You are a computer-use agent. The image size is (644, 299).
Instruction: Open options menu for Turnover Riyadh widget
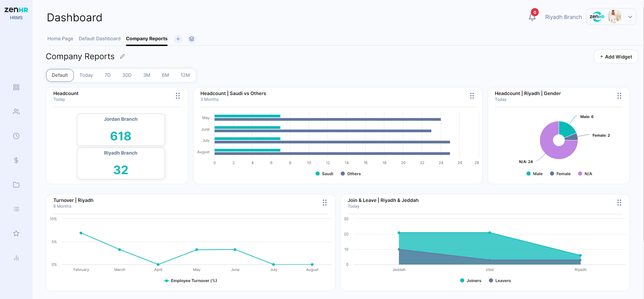point(325,203)
